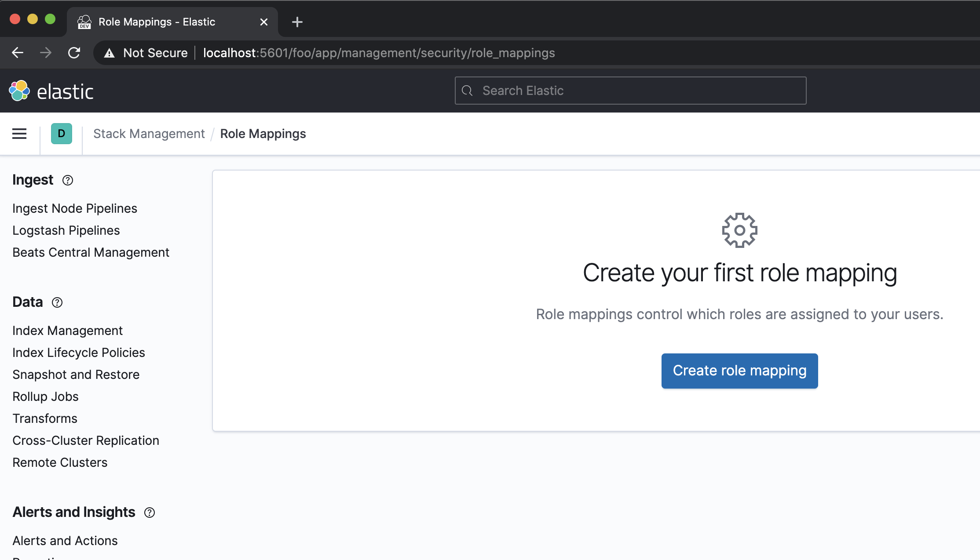The width and height of the screenshot is (980, 560).
Task: Open the hamburger navigation menu
Action: pyautogui.click(x=19, y=134)
